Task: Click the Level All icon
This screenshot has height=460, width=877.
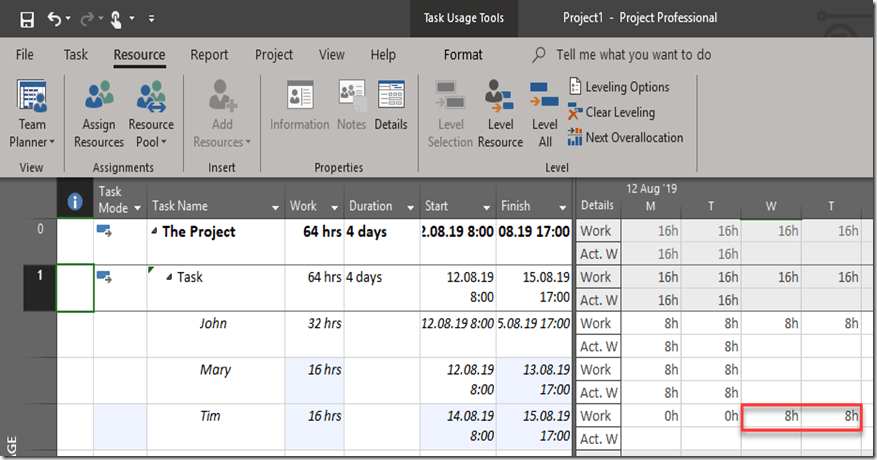Action: coord(545,115)
